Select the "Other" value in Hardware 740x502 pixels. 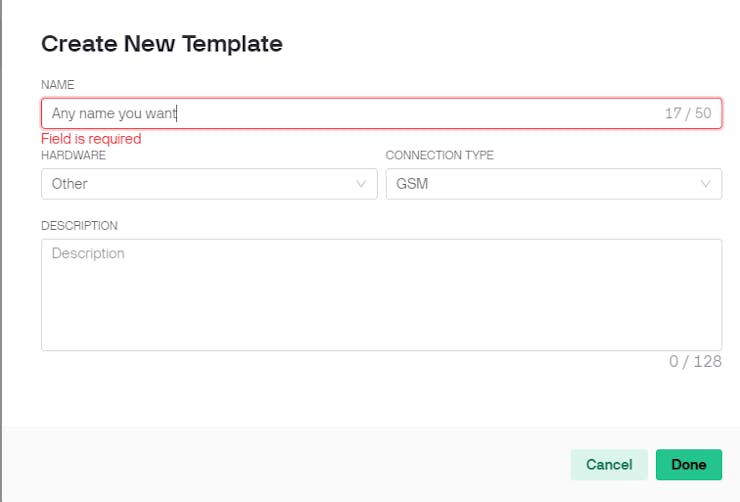(70, 184)
